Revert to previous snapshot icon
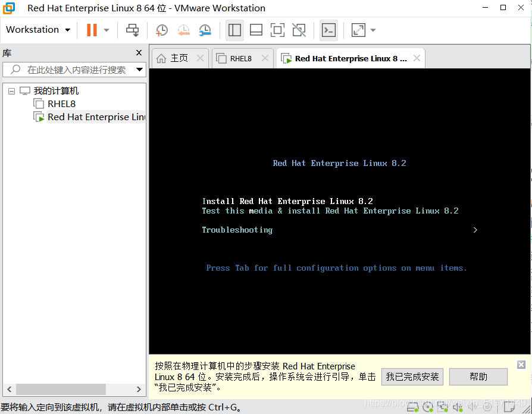The image size is (532, 414). (x=183, y=30)
